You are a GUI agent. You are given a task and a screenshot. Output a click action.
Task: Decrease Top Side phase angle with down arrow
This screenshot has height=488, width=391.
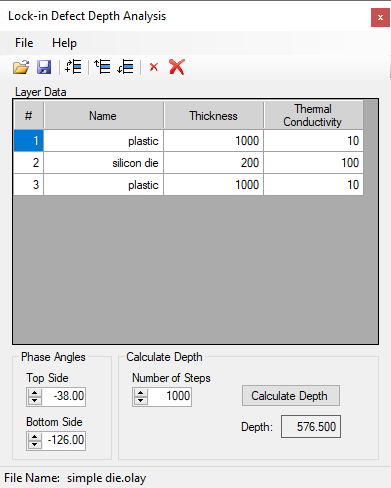(34, 400)
